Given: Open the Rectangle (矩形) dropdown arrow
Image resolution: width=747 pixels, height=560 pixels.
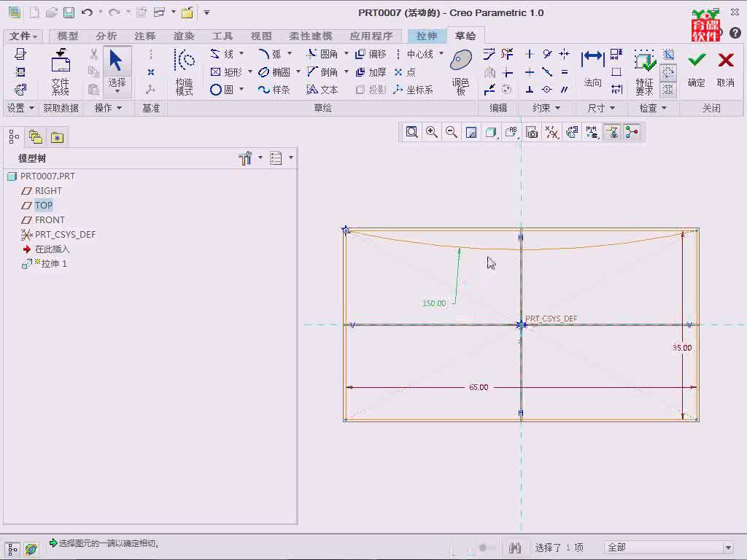Looking at the screenshot, I should coord(250,71).
